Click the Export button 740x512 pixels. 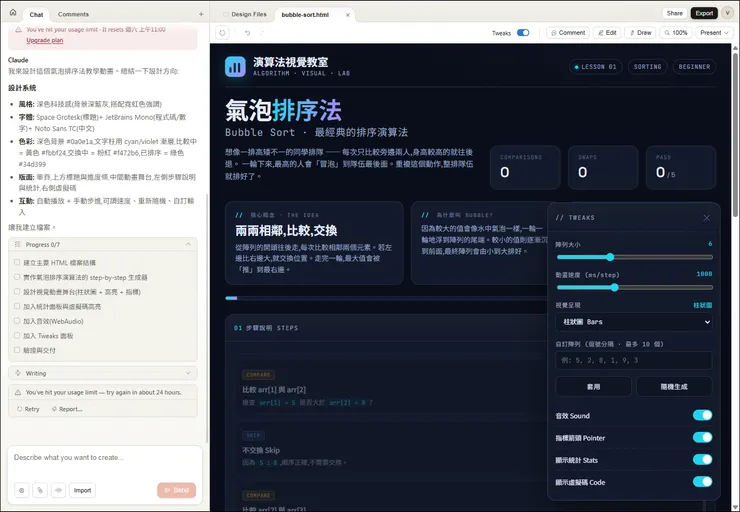pos(704,13)
